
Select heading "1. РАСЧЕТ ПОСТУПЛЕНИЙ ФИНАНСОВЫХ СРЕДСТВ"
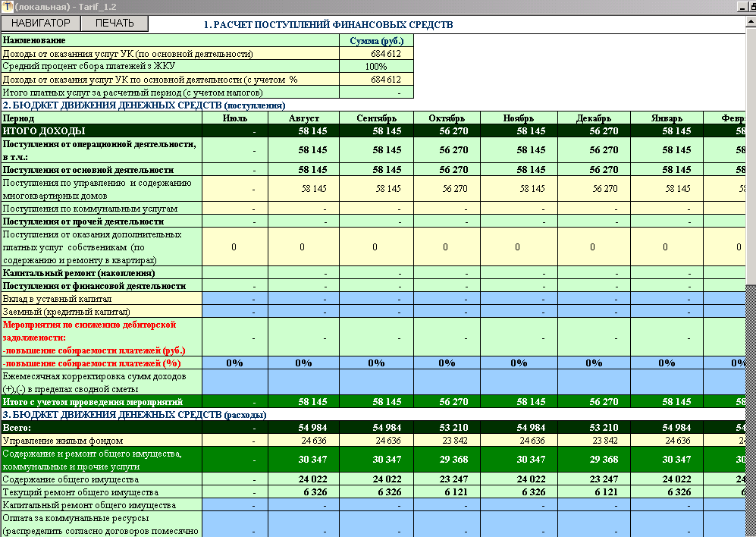click(x=328, y=24)
